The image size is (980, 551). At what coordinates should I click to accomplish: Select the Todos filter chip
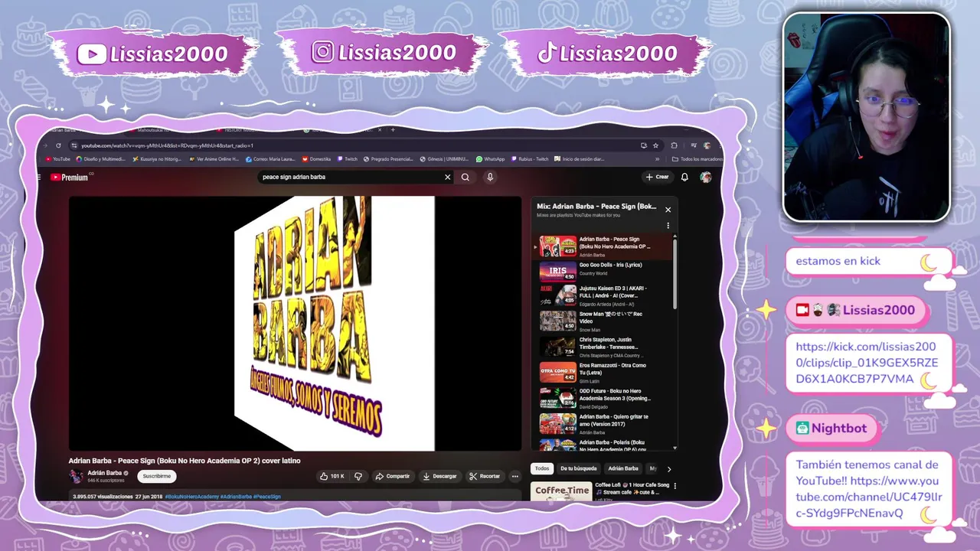tap(542, 468)
